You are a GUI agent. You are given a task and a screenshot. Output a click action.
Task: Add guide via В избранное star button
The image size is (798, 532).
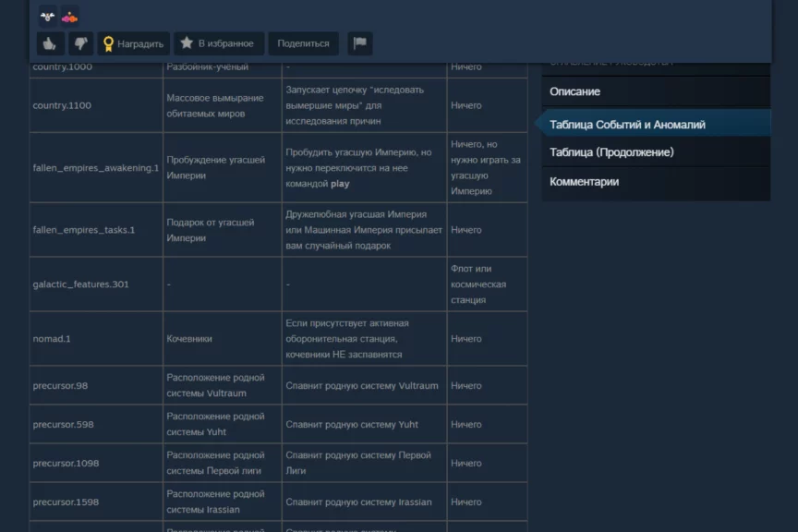coord(219,43)
